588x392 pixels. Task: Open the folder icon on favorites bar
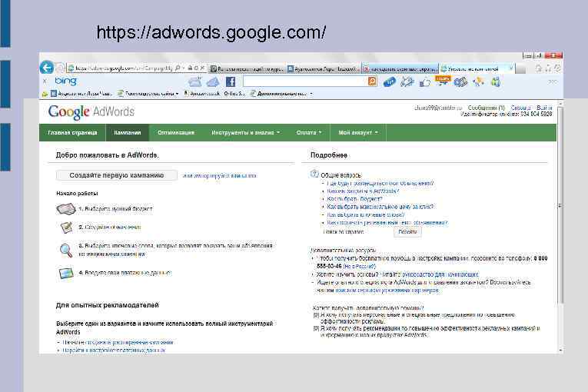[x=45, y=94]
